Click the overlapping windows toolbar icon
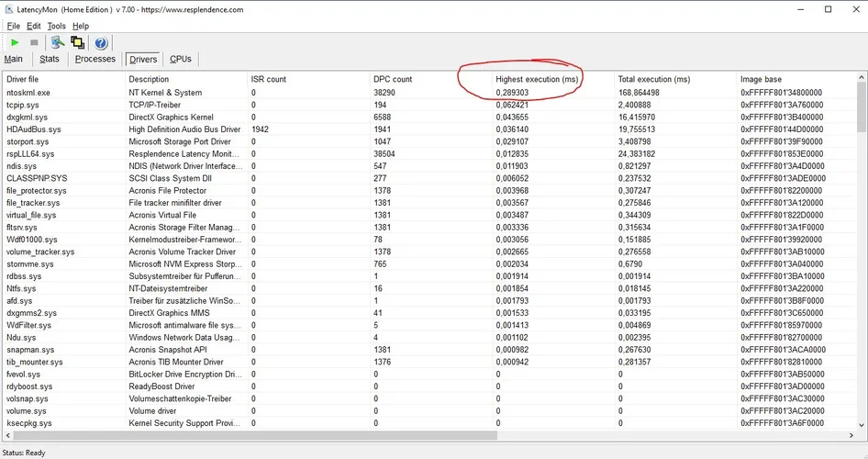 pos(77,42)
